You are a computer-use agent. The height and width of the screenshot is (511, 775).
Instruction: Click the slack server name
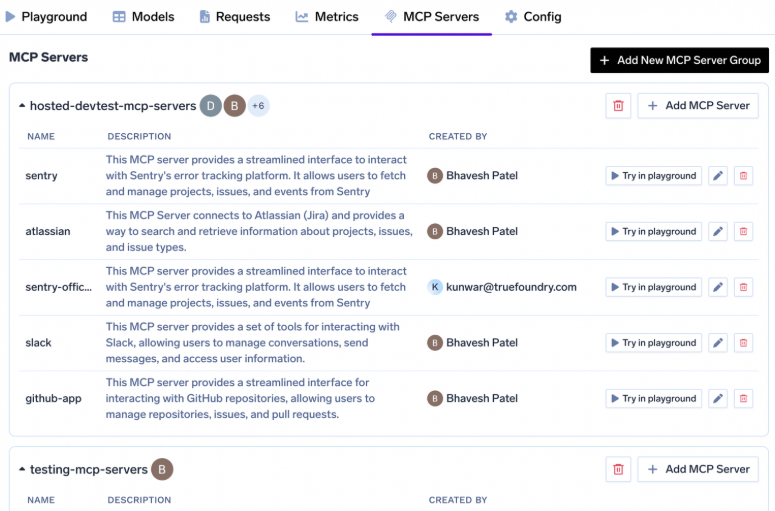coord(39,343)
